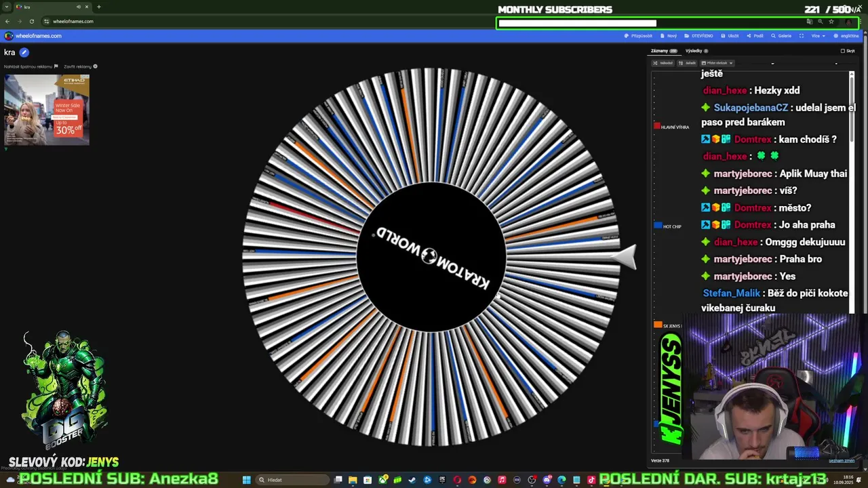This screenshot has height=488, width=868.
Task: Open Task View on taskbar
Action: tap(338, 480)
